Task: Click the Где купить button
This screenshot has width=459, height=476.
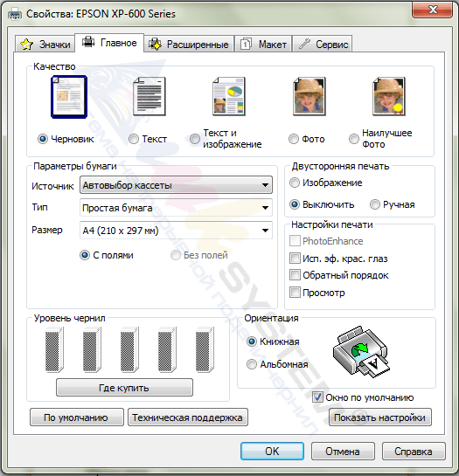Action: pos(124,388)
